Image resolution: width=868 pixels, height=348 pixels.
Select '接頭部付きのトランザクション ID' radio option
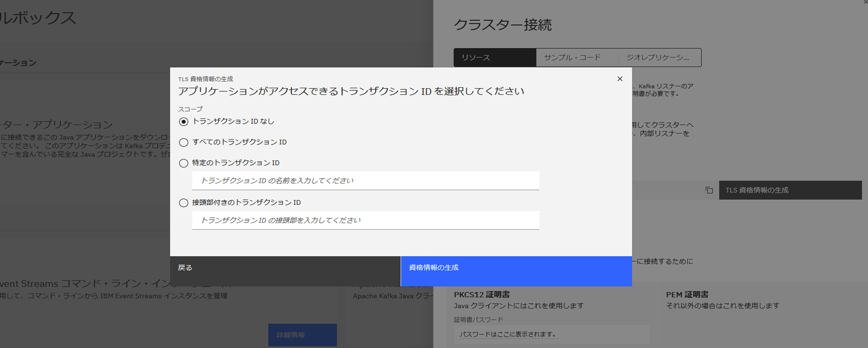pos(184,202)
